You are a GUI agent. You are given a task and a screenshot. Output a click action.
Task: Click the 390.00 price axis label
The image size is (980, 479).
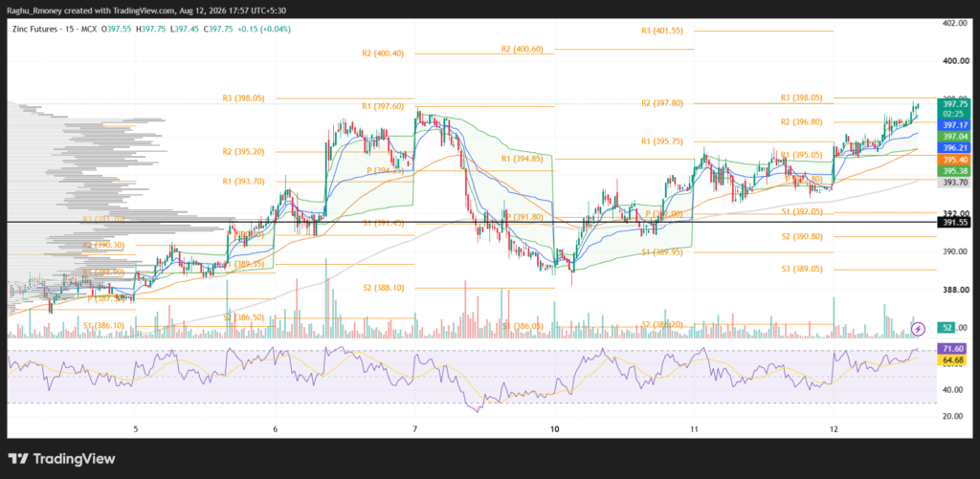click(956, 251)
